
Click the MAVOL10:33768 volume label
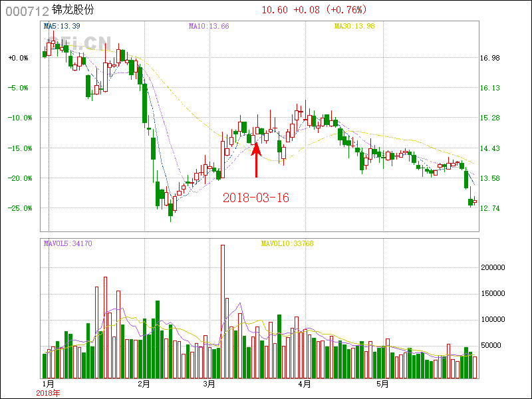[x=287, y=244]
